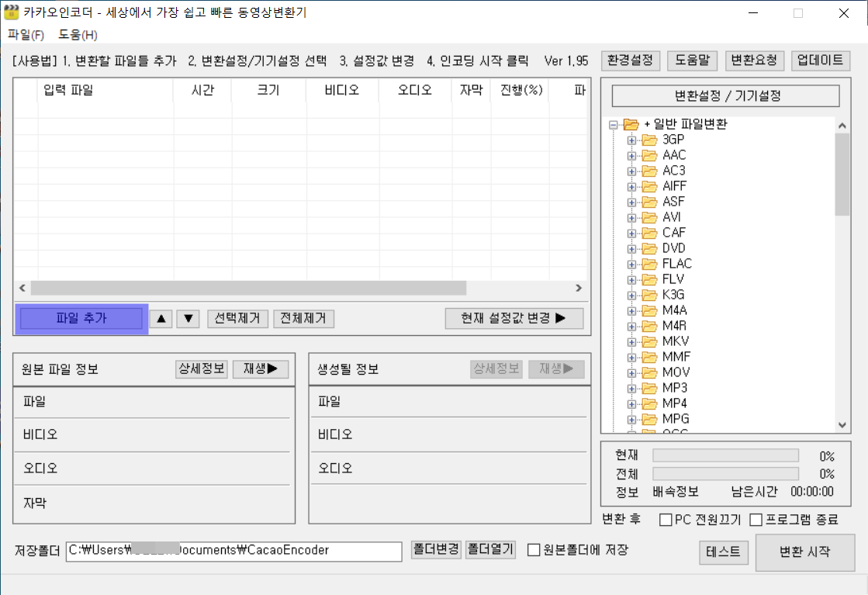Open 환경설정 settings

(631, 60)
